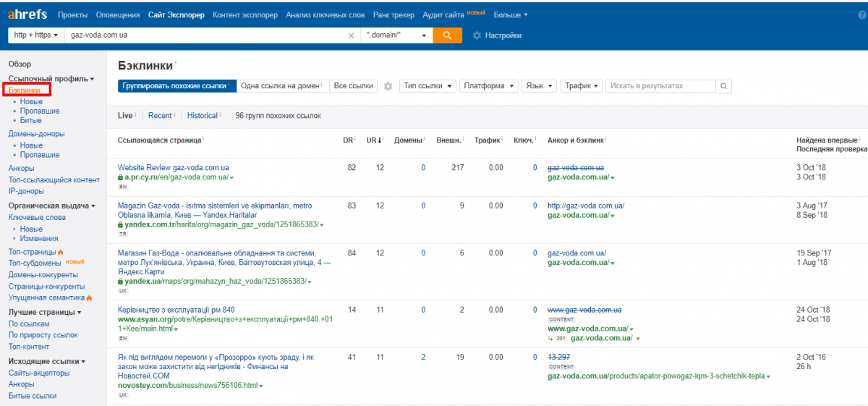Open the Трафик filter dropdown
The image size is (868, 406).
[x=582, y=86]
